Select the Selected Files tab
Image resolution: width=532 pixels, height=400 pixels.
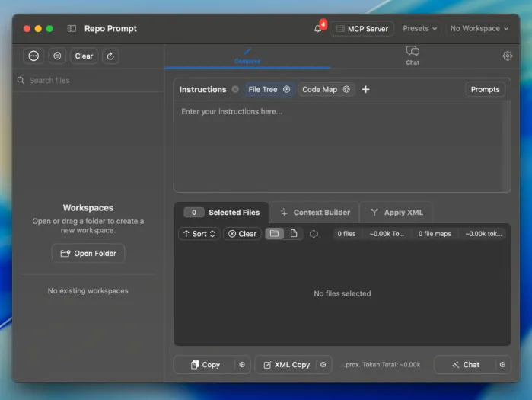(222, 213)
